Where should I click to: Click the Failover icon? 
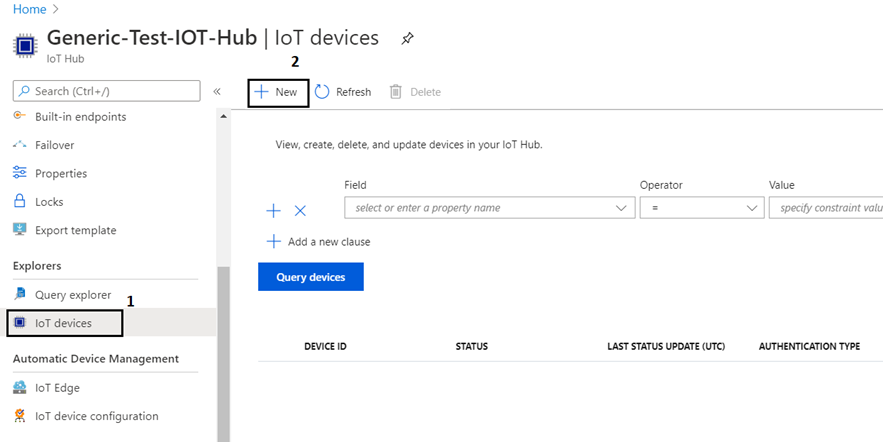[20, 145]
